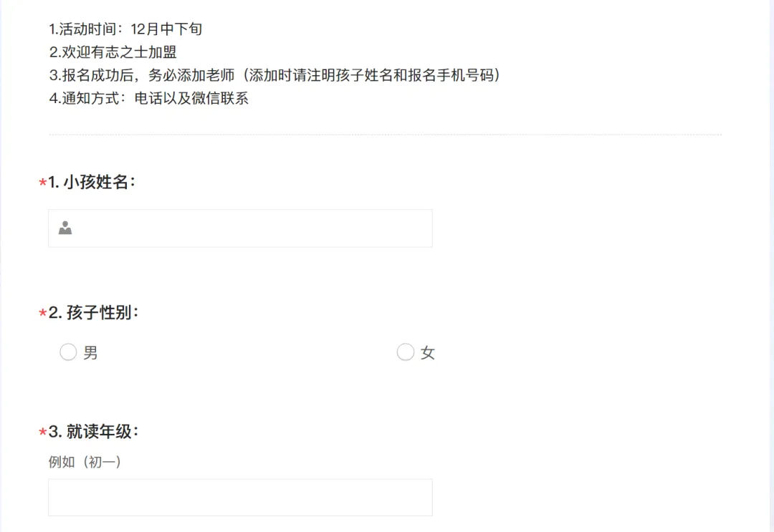The width and height of the screenshot is (774, 532).
Task: Click the 例如（初一）hint text
Action: 85,463
